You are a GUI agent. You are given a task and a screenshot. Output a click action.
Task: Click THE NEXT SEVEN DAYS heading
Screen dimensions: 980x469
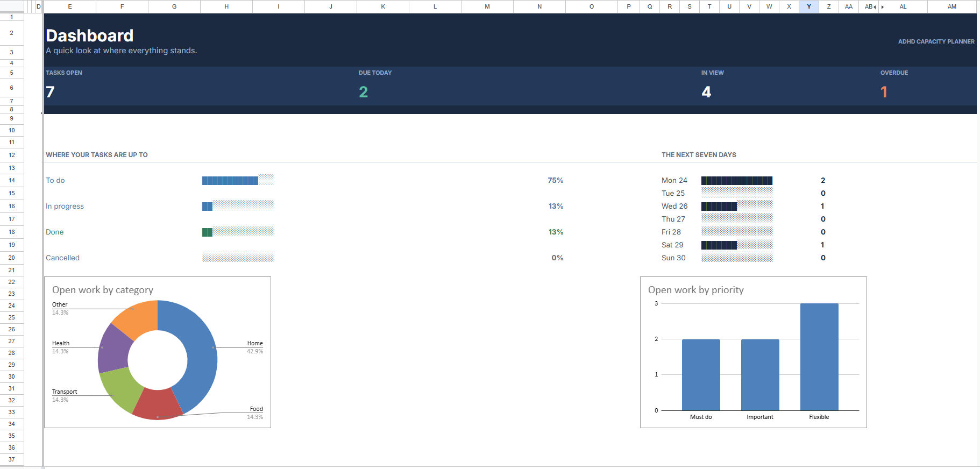699,155
